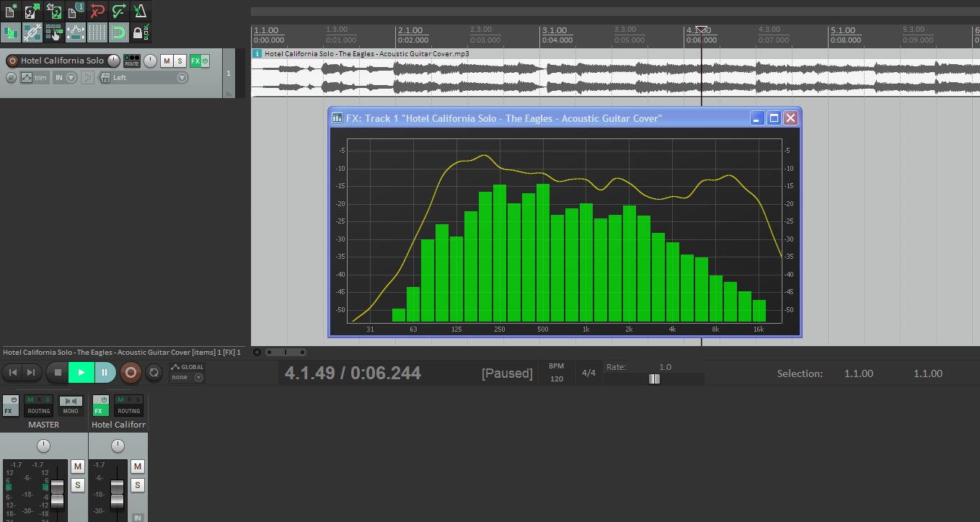Viewport: 980px width, 522px height.
Task: Click the green Redo icon
Action: coord(119,11)
